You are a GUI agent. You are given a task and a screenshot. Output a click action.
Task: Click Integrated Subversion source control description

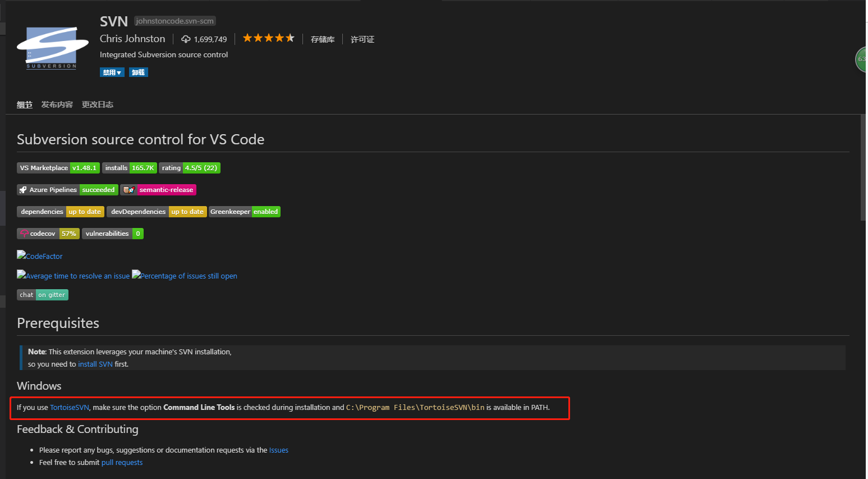click(x=164, y=54)
